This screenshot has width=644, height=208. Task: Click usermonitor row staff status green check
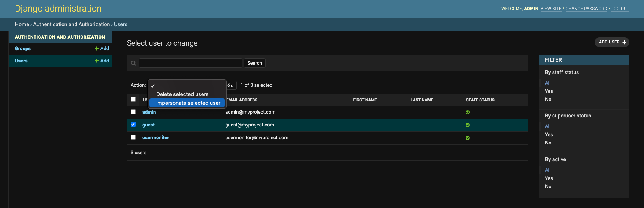coord(468,138)
